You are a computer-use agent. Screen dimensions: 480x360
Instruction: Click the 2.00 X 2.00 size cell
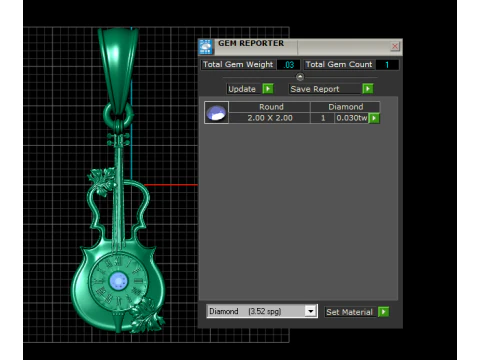[x=270, y=118]
